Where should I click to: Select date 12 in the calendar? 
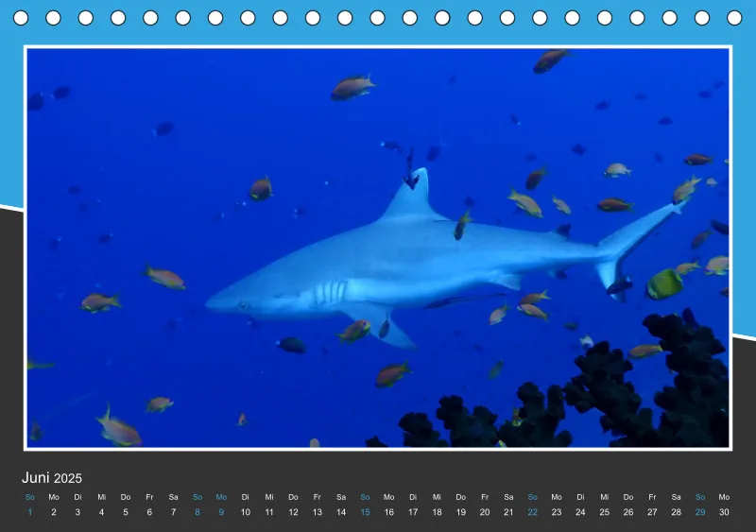point(293,512)
